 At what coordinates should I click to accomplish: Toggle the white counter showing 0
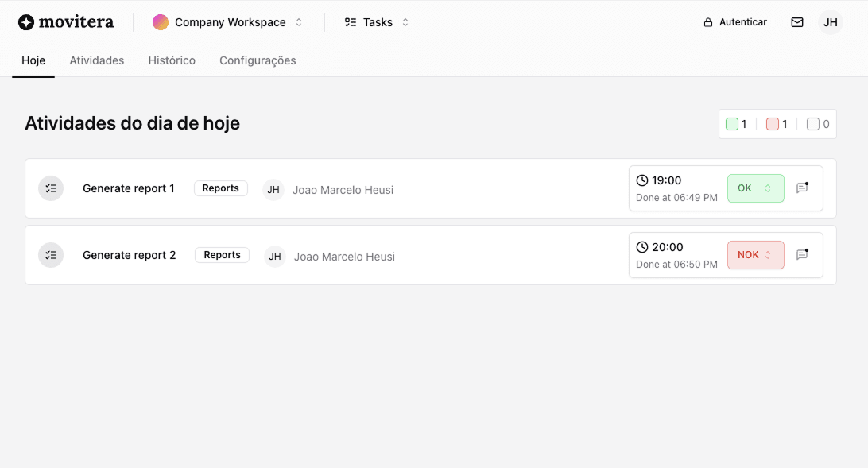tap(816, 124)
